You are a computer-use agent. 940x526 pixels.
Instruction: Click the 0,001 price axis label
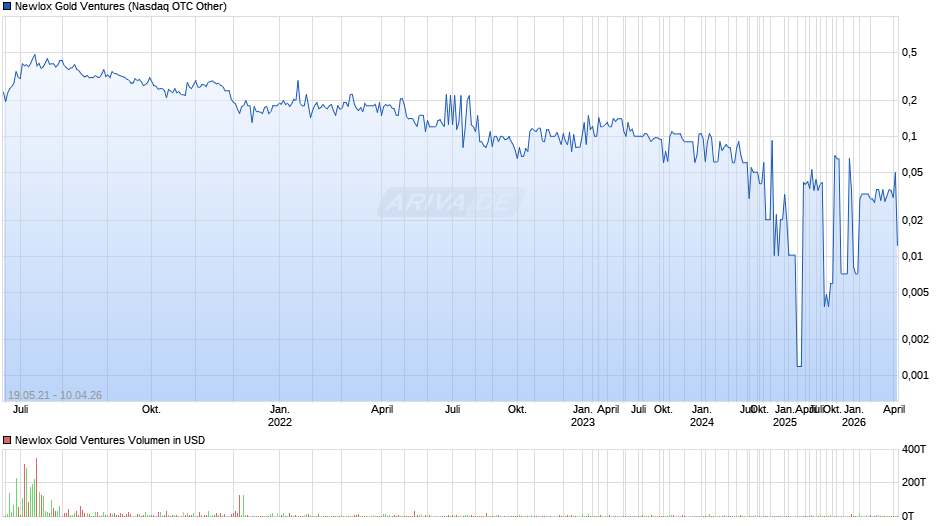click(x=915, y=375)
